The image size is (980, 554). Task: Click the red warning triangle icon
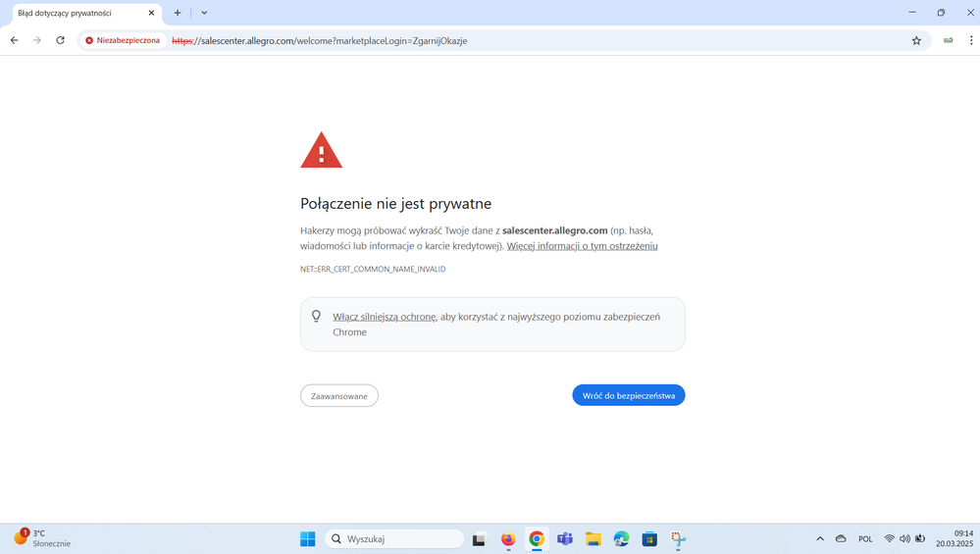321,151
